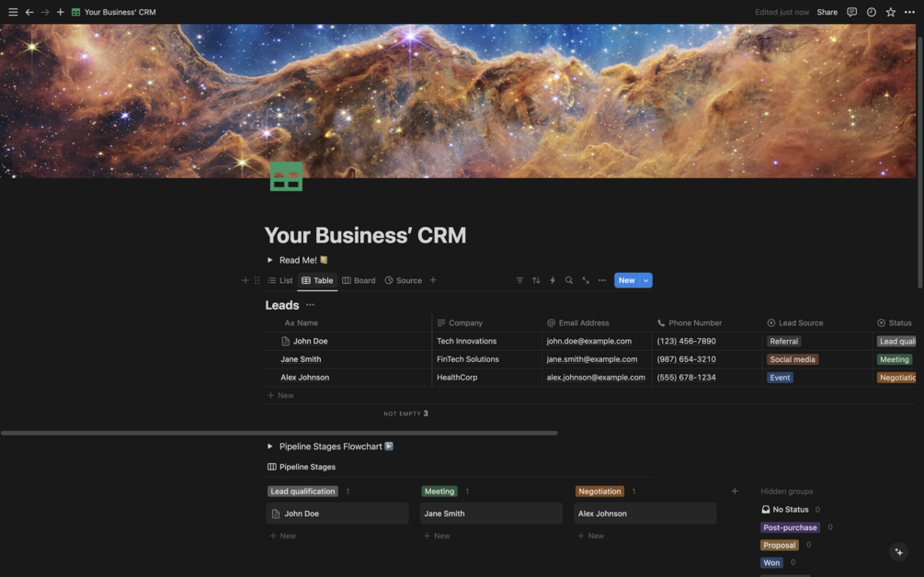Open Leads title ellipsis menu
The height and width of the screenshot is (577, 924).
click(310, 305)
